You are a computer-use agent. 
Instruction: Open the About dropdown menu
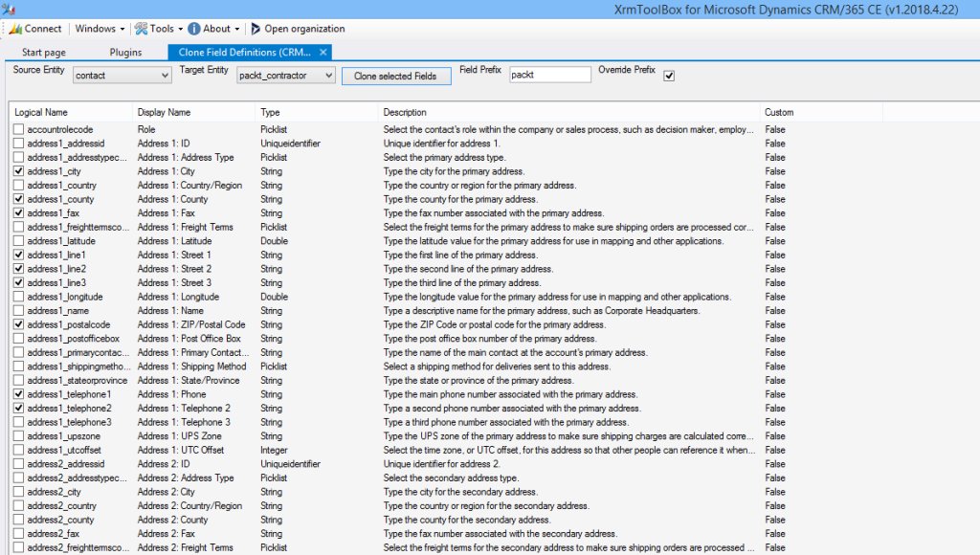point(213,29)
